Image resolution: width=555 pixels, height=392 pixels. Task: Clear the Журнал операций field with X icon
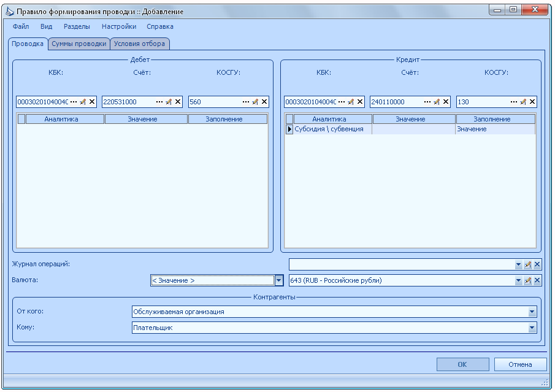point(537,264)
